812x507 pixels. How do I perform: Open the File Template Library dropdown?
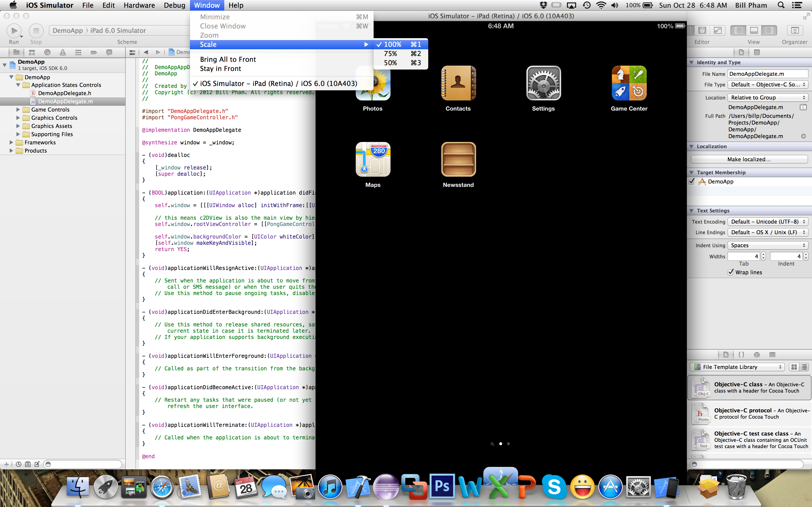point(737,367)
